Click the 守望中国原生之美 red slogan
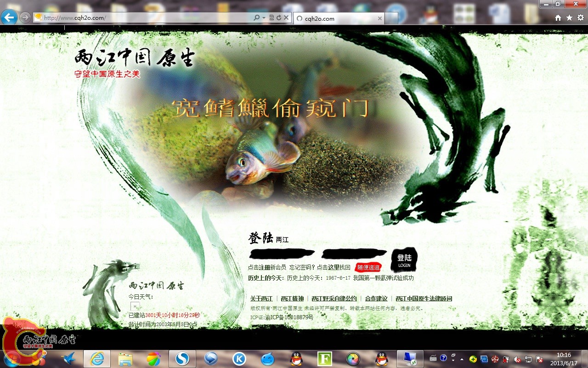Screen dimensions: 588x368 pos(107,74)
